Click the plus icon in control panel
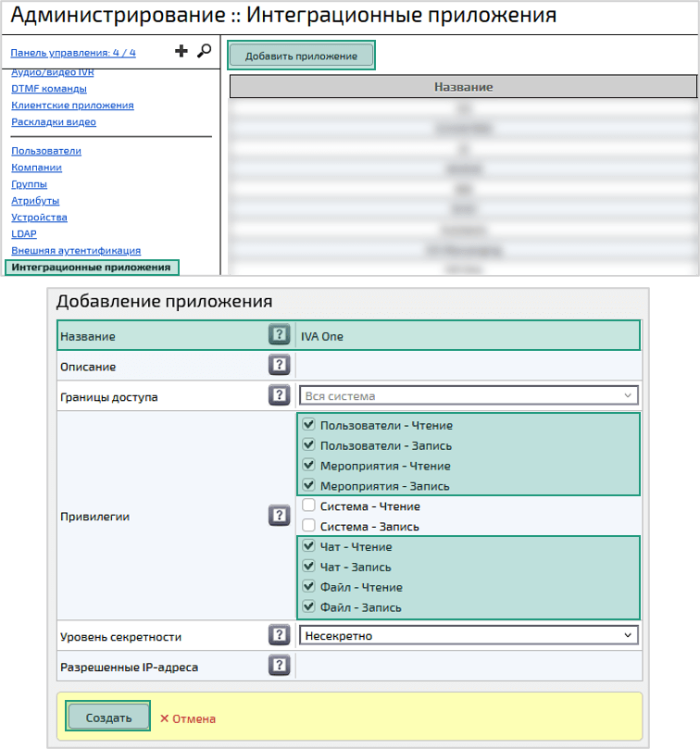The height and width of the screenshot is (749, 700). coord(181,52)
